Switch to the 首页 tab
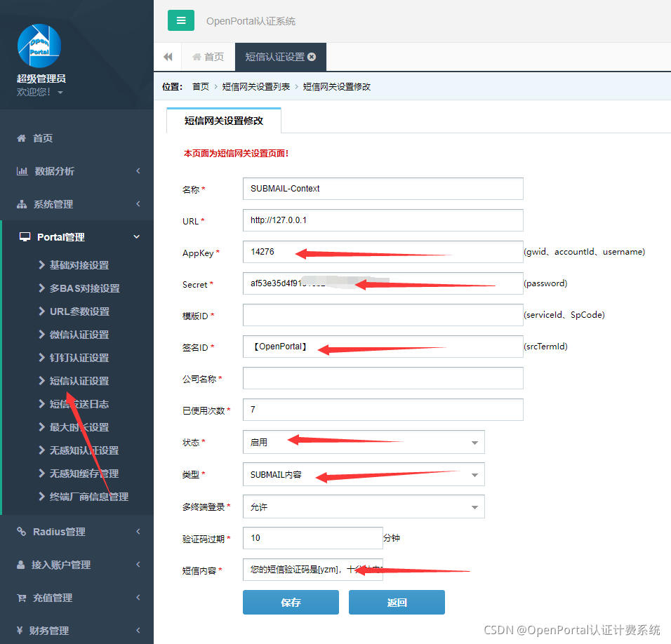 pos(208,57)
